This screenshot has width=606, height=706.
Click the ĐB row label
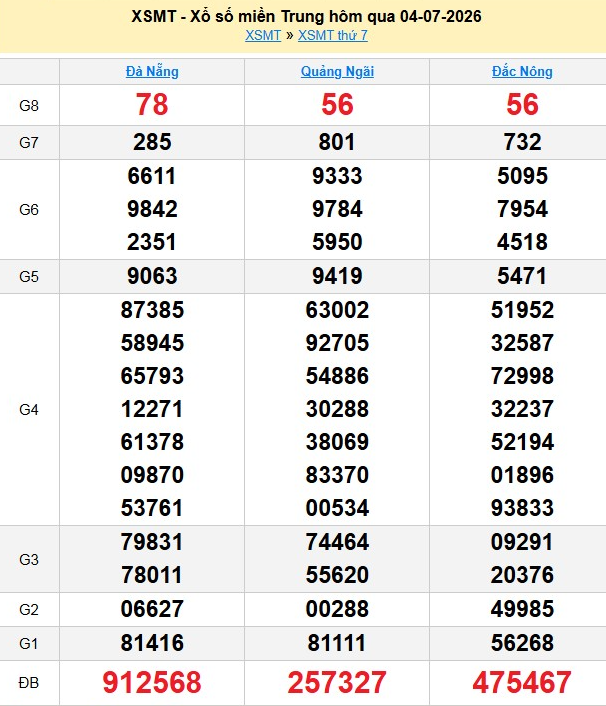pos(29,683)
